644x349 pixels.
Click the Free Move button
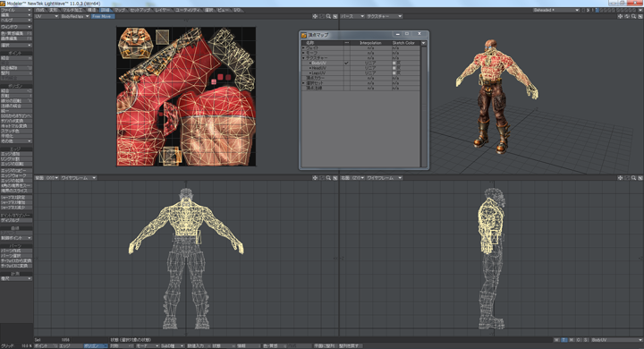point(103,16)
